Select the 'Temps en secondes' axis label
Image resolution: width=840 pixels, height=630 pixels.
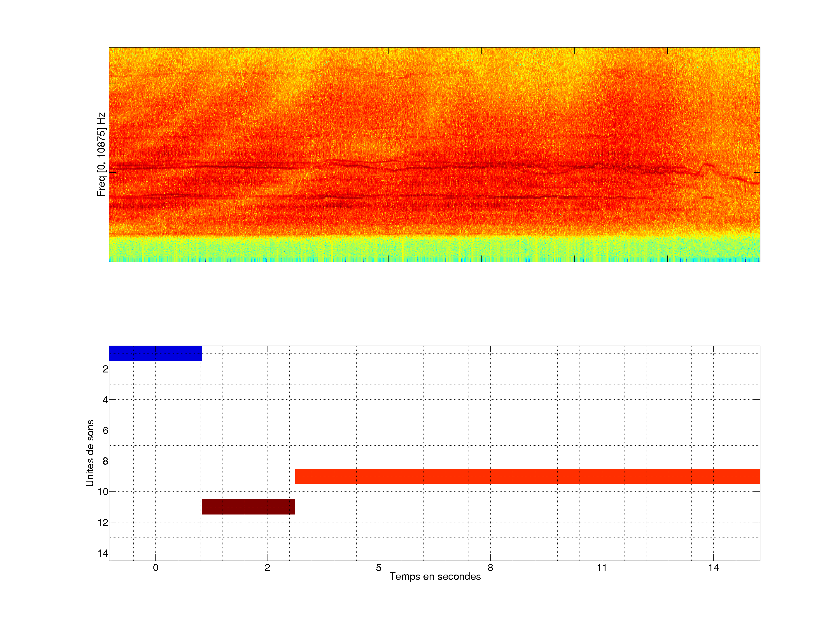point(435,576)
